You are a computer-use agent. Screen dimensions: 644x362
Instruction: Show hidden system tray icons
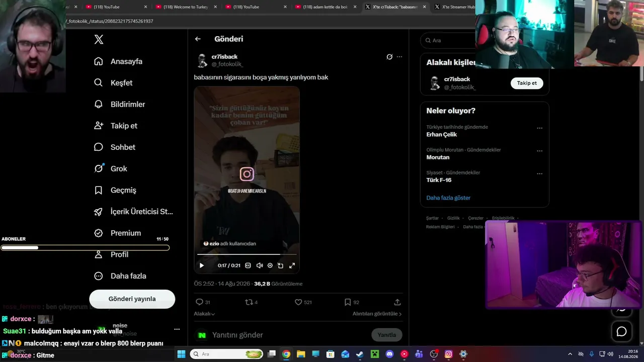570,354
